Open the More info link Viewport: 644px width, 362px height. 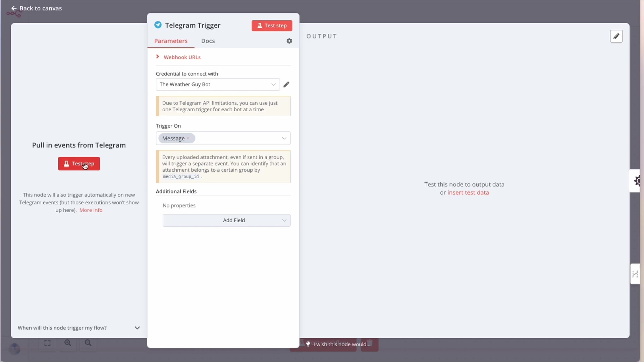tap(91, 210)
